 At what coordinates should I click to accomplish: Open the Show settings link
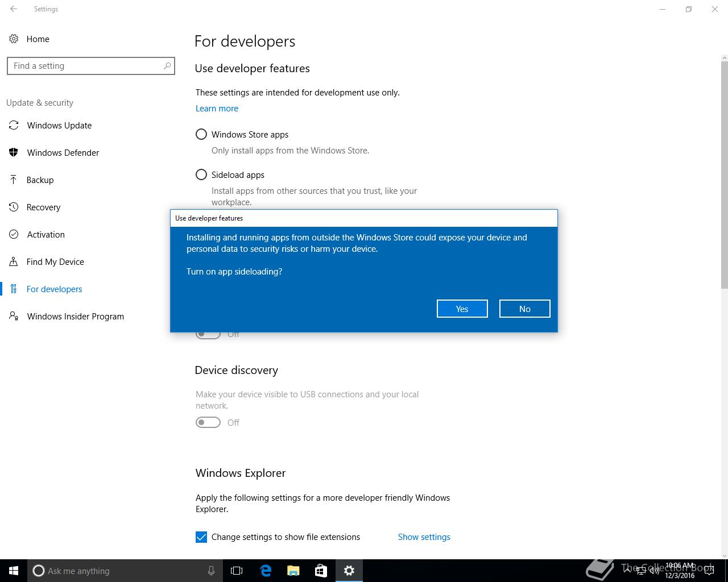(x=424, y=537)
